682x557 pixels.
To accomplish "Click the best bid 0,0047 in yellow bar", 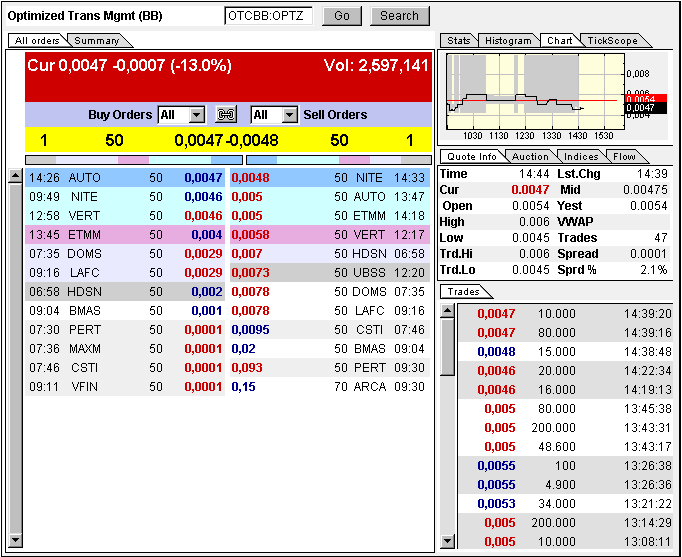I will click(x=199, y=140).
